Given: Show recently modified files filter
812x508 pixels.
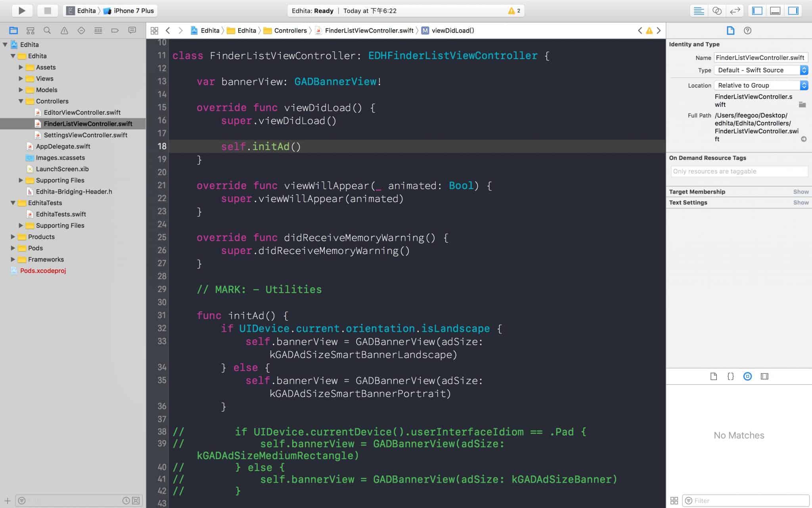Looking at the screenshot, I should (x=126, y=501).
